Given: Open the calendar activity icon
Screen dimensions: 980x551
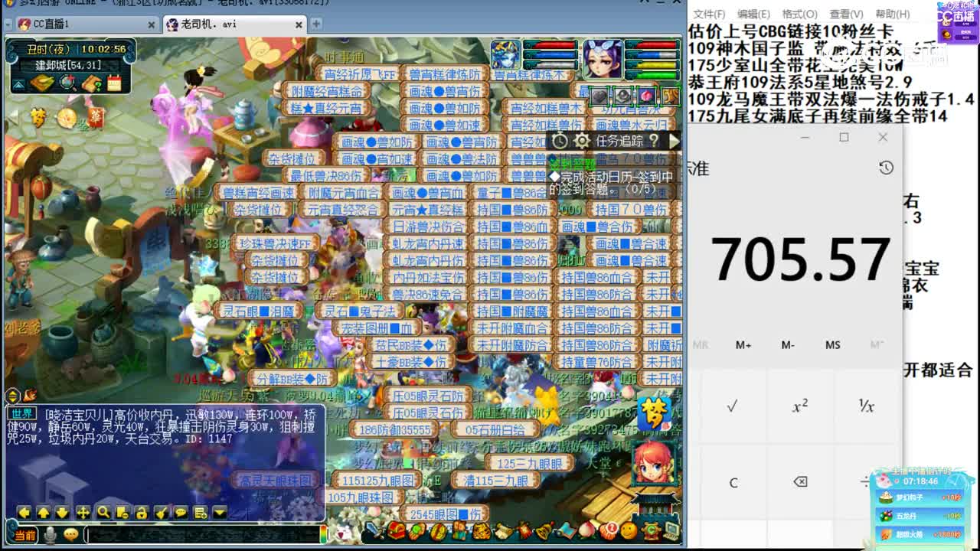Looking at the screenshot, I should pos(115,83).
